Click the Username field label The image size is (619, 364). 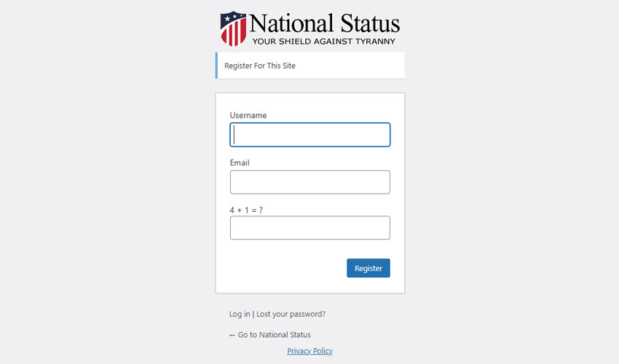pyautogui.click(x=248, y=115)
